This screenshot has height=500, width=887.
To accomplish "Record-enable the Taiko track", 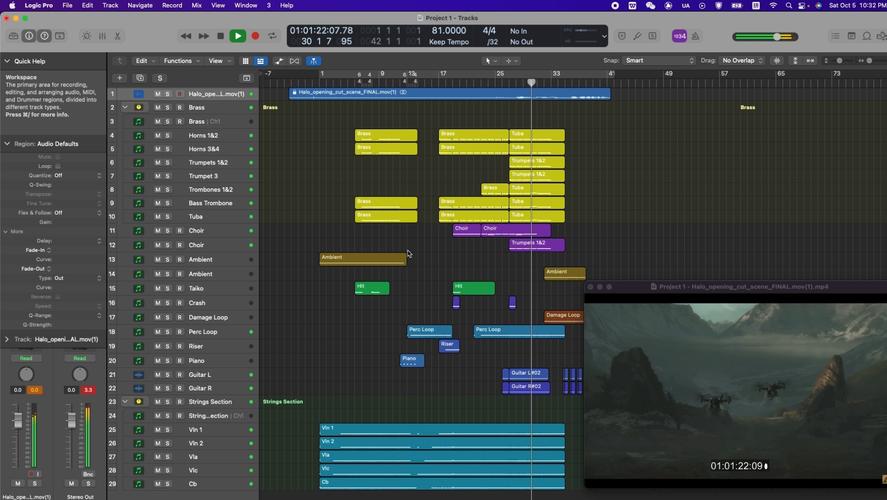I will click(178, 289).
